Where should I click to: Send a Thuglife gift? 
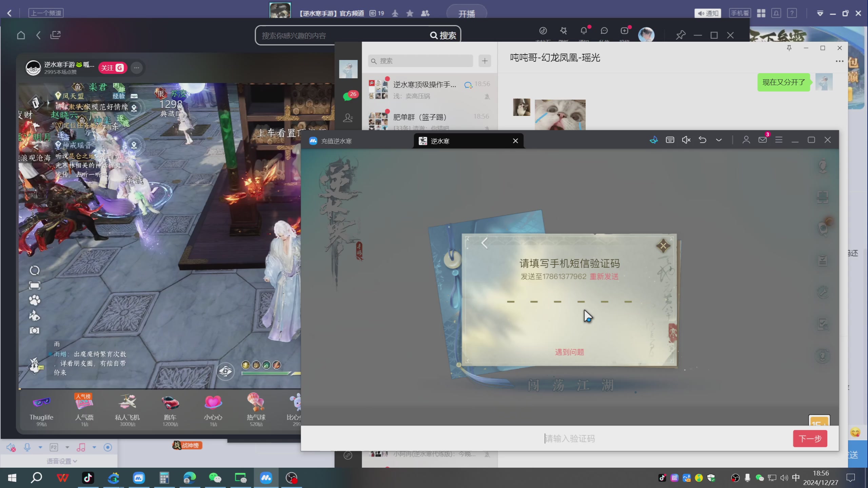pos(41,409)
